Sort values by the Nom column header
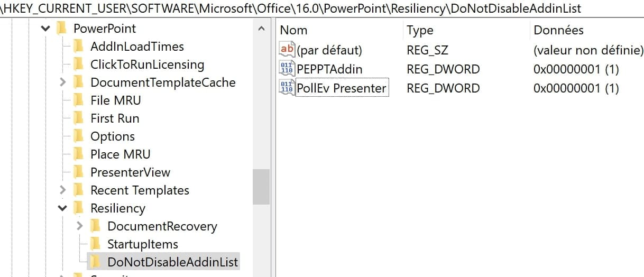Screen dimensions: 644x277 pyautogui.click(x=340, y=30)
